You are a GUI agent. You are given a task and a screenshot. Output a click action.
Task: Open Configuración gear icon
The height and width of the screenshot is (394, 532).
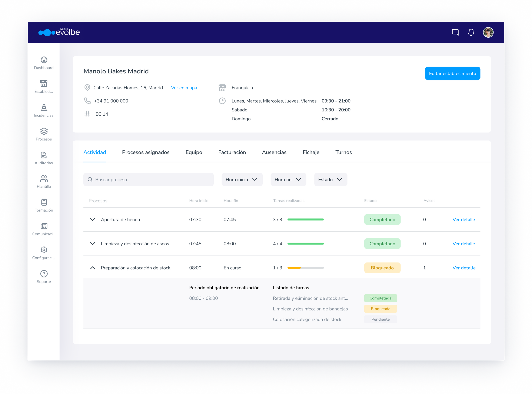tap(44, 250)
